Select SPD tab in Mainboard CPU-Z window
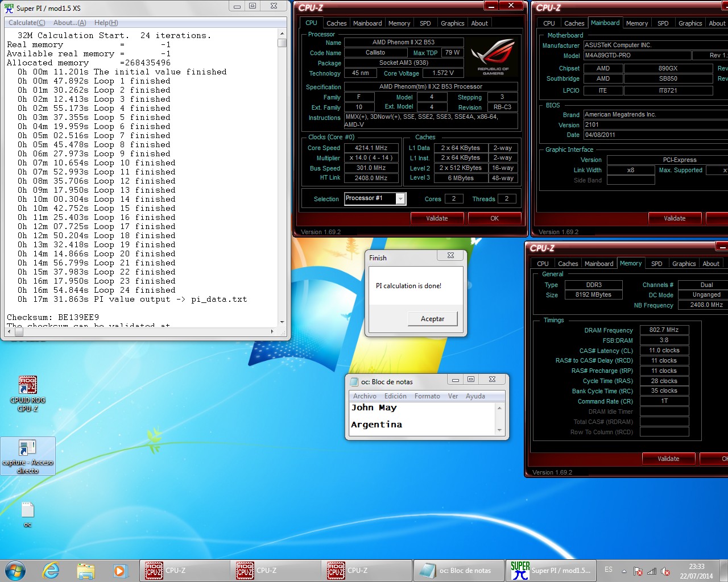This screenshot has height=582, width=728. pyautogui.click(x=663, y=23)
